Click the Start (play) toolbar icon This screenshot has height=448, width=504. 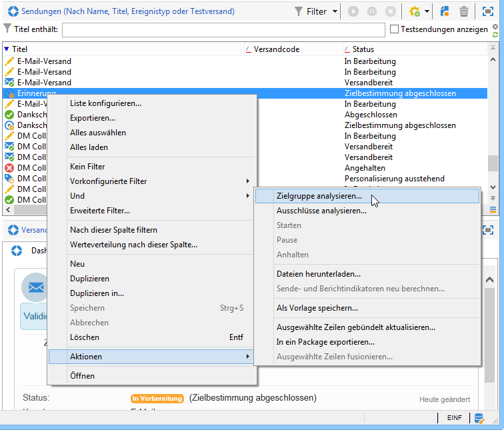point(353,11)
